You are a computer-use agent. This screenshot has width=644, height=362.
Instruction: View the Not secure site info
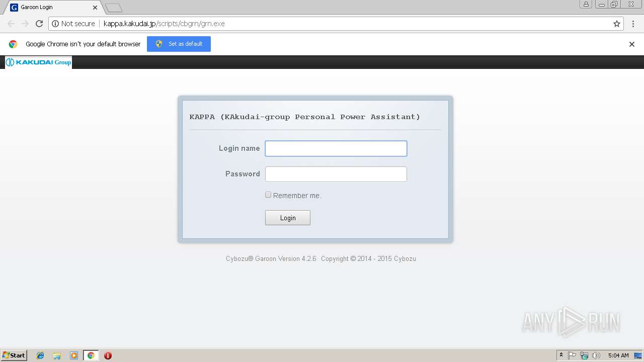click(73, 24)
